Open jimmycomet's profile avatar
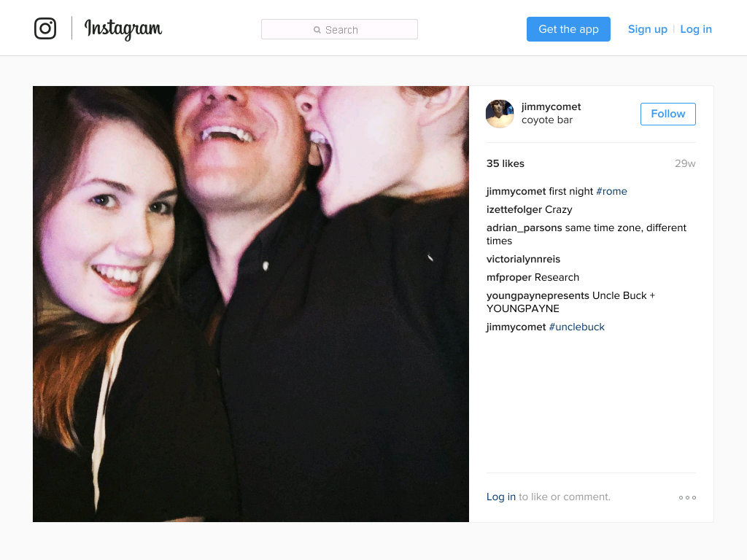Viewport: 747px width, 560px height. [x=500, y=114]
